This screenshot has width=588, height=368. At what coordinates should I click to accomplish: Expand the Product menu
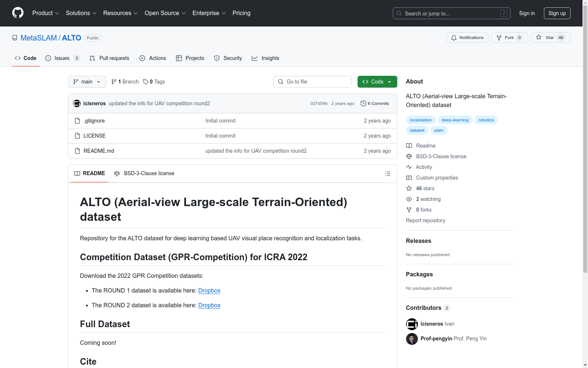pyautogui.click(x=46, y=13)
